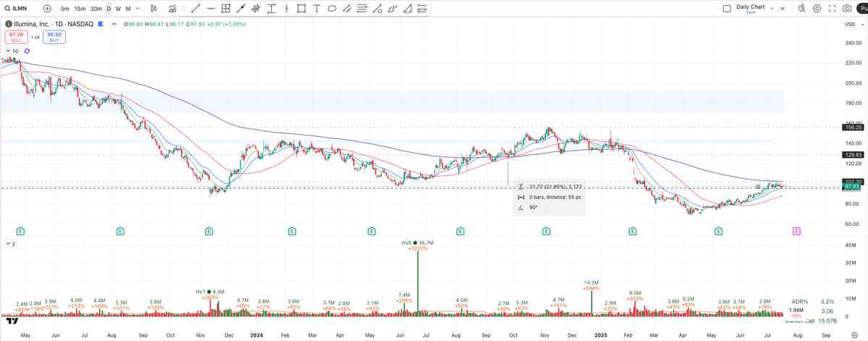868x341 pixels.
Task: Open the Daily Chart layout name
Action: coord(750,7)
